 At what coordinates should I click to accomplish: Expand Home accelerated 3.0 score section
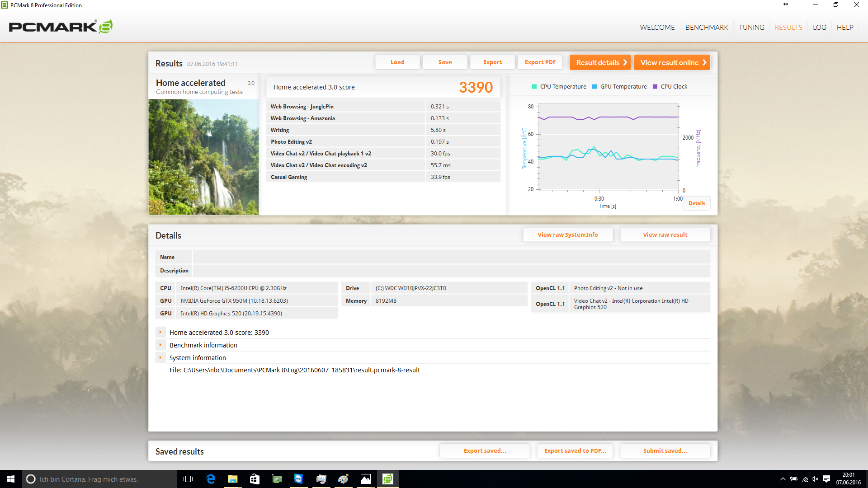[160, 333]
